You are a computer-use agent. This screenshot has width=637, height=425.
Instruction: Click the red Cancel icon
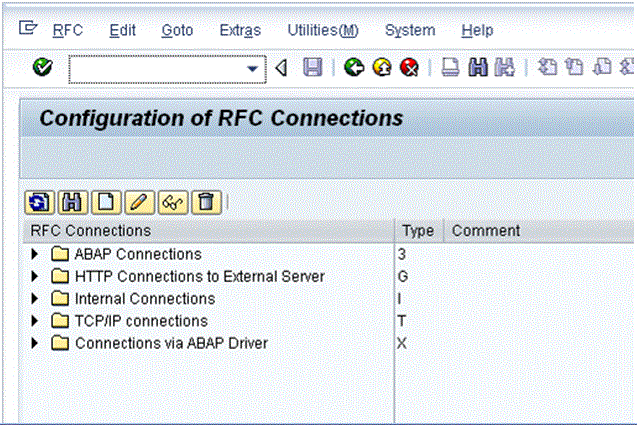pyautogui.click(x=409, y=67)
